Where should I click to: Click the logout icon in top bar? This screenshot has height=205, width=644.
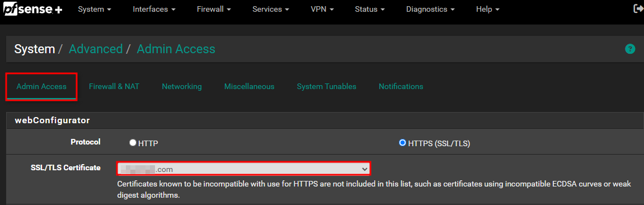click(638, 8)
